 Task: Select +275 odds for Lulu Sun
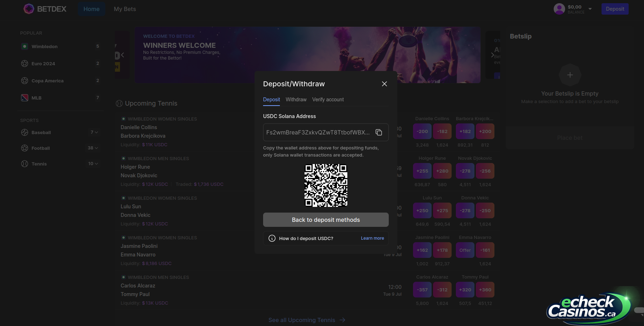[442, 211]
